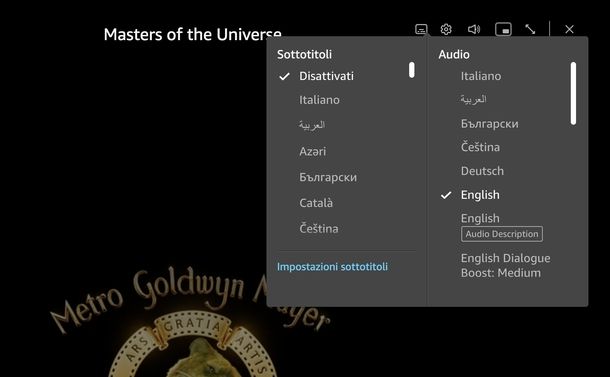Click the Audio heading

pos(454,54)
